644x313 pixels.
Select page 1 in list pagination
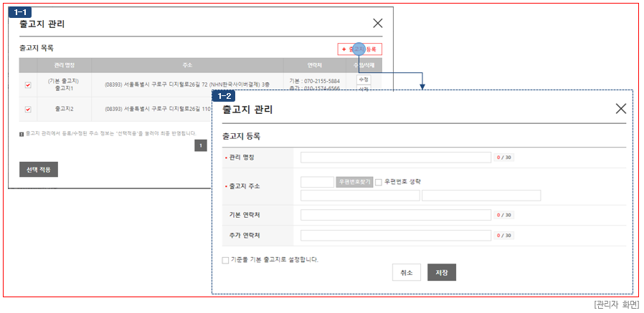click(x=201, y=145)
